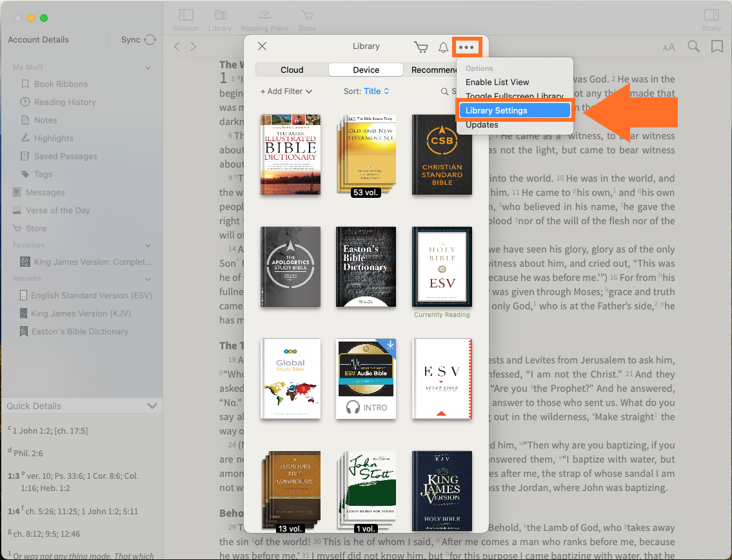This screenshot has height=560, width=732.
Task: Select Library Settings menu item
Action: point(515,110)
